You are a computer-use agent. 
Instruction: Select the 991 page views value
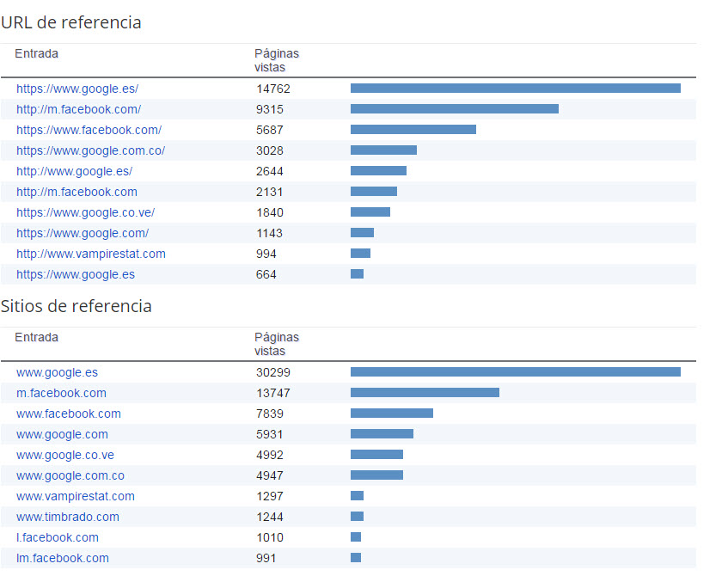(x=266, y=558)
